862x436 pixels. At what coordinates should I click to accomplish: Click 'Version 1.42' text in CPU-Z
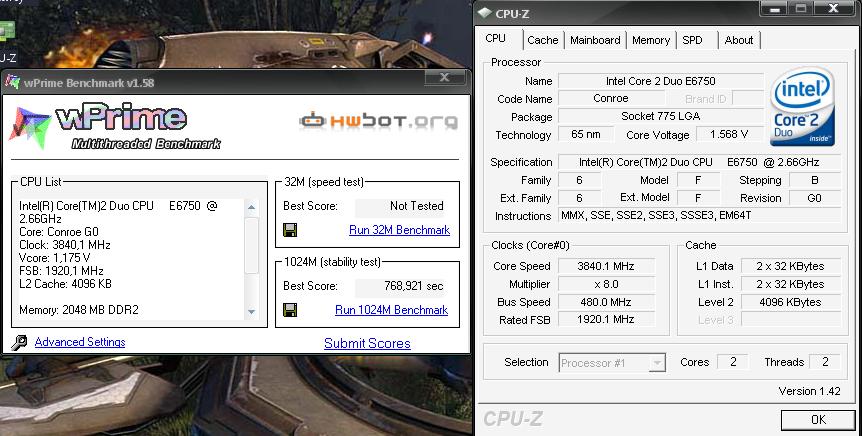(809, 391)
